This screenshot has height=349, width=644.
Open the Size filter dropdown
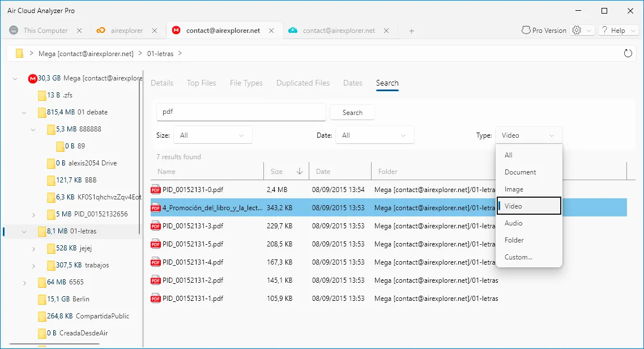pos(213,135)
